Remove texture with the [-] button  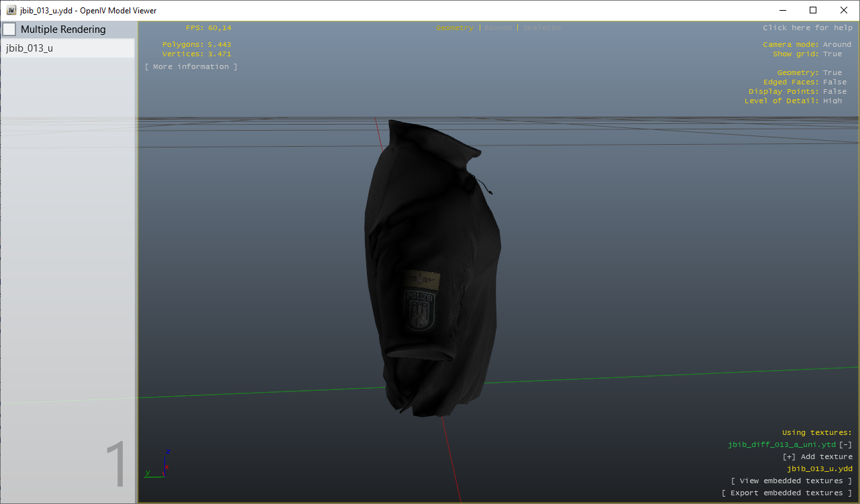[846, 445]
